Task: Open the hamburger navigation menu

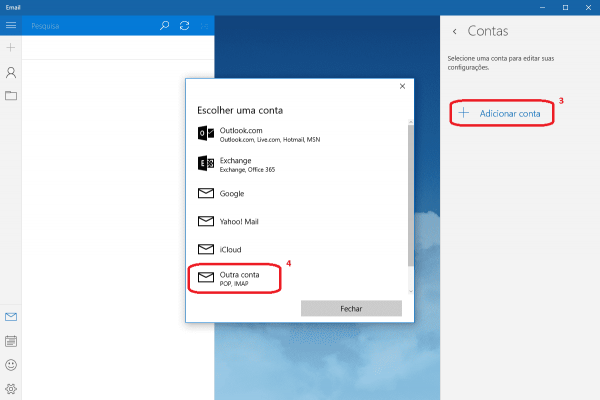Action: coord(11,25)
